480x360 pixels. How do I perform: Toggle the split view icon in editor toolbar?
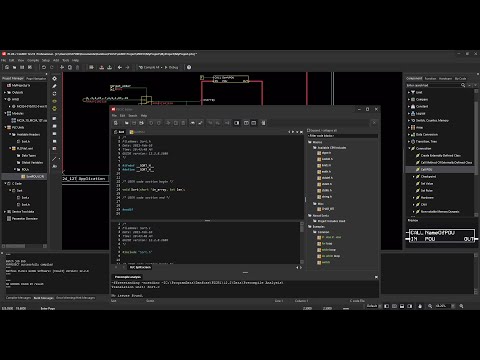click(246, 123)
